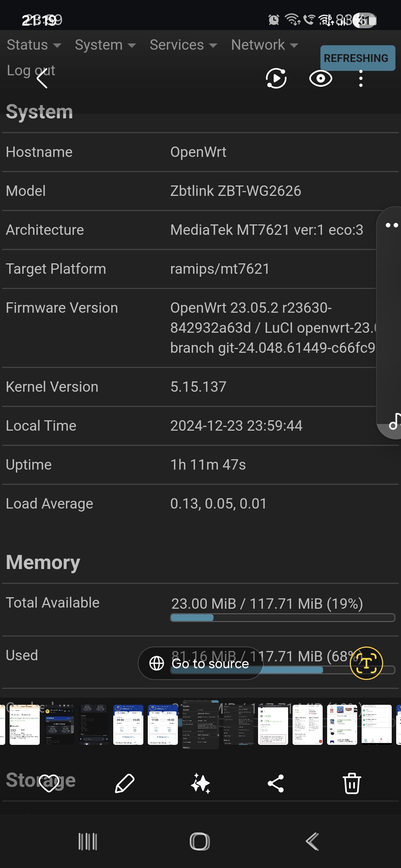The height and width of the screenshot is (868, 401).
Task: Toggle the REFRESHING button
Action: coord(357,58)
